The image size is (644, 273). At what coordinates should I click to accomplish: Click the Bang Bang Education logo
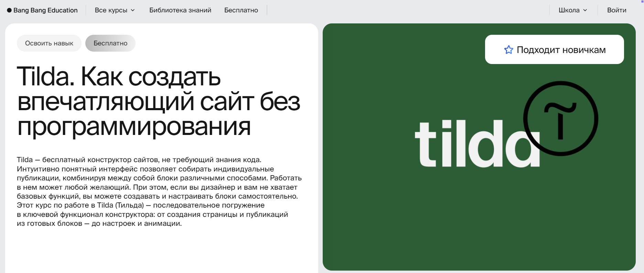click(42, 10)
